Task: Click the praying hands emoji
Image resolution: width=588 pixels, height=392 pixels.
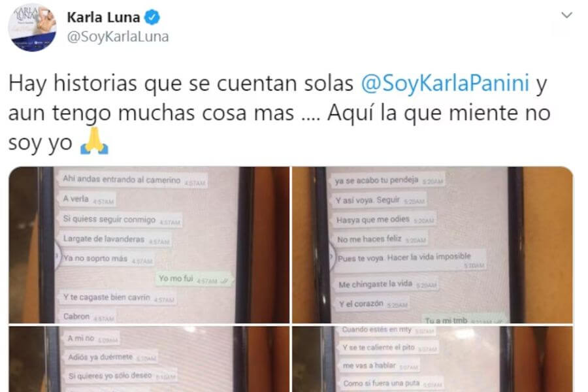Action: tap(94, 141)
